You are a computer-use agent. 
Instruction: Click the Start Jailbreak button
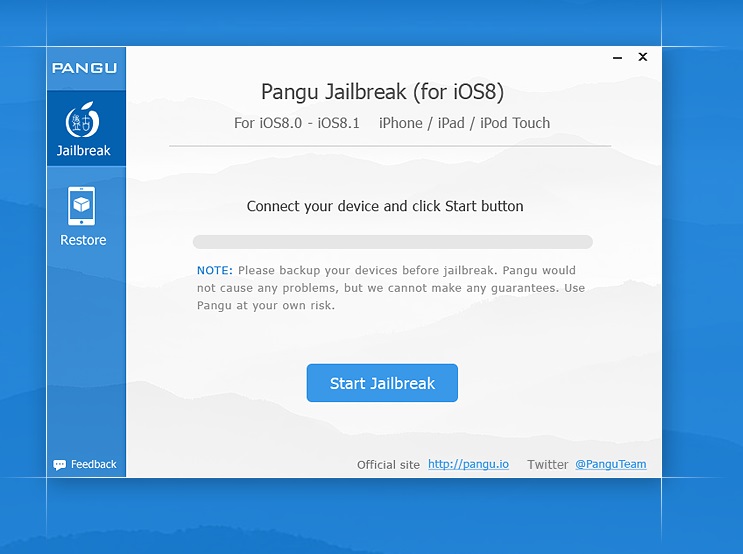[382, 383]
